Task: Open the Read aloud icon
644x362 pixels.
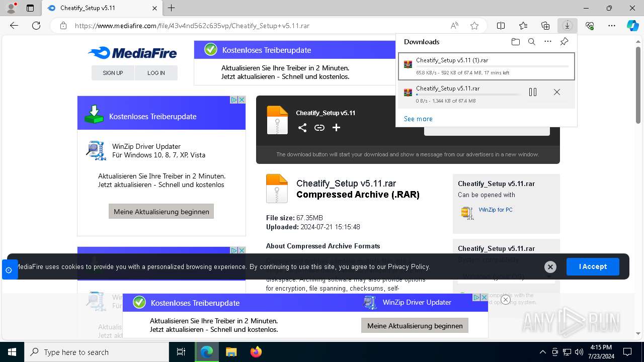Action: 454,26
